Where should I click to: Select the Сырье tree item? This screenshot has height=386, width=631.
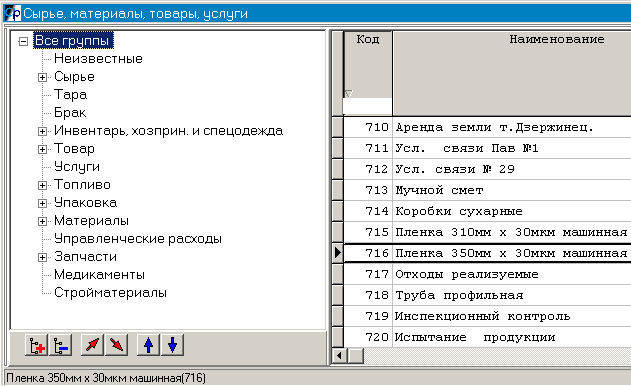coord(74,76)
